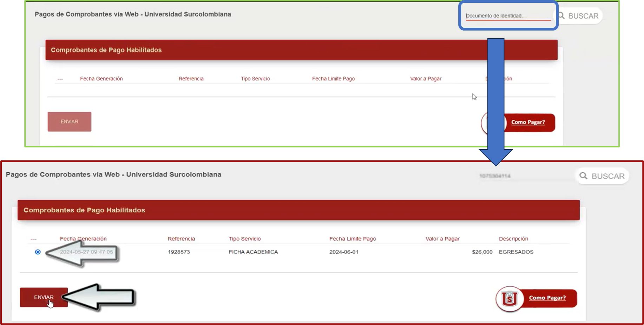Screen dimensions: 644x325
Task: Click Fecha Generación header in lower table
Action: tap(83, 239)
